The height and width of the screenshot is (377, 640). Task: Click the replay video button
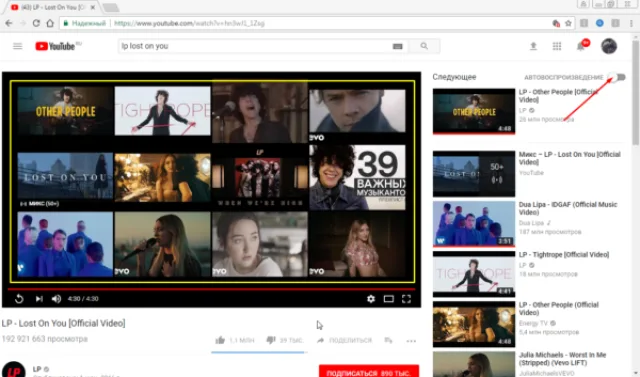[19, 299]
